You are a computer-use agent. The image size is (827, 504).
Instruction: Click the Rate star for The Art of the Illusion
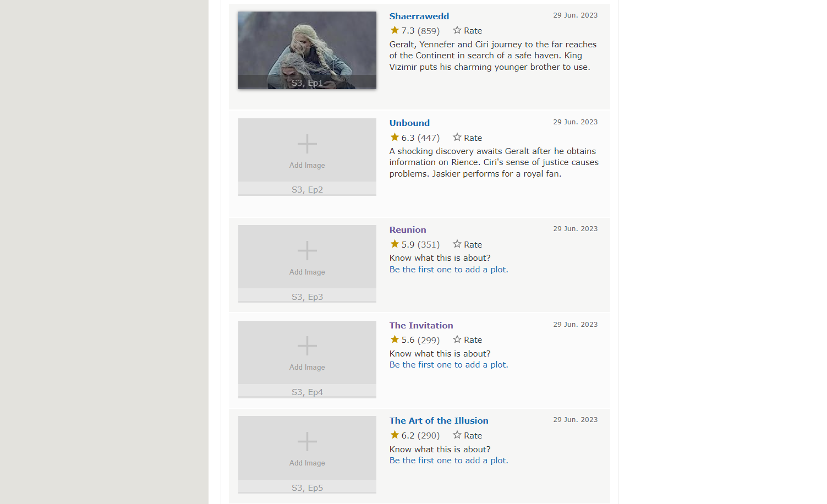[457, 435]
